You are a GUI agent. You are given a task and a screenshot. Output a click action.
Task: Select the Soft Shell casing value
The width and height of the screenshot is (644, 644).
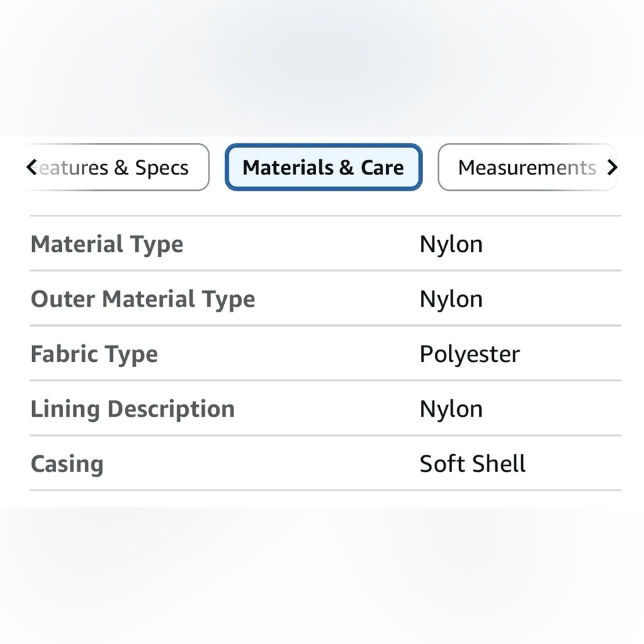pyautogui.click(x=473, y=464)
